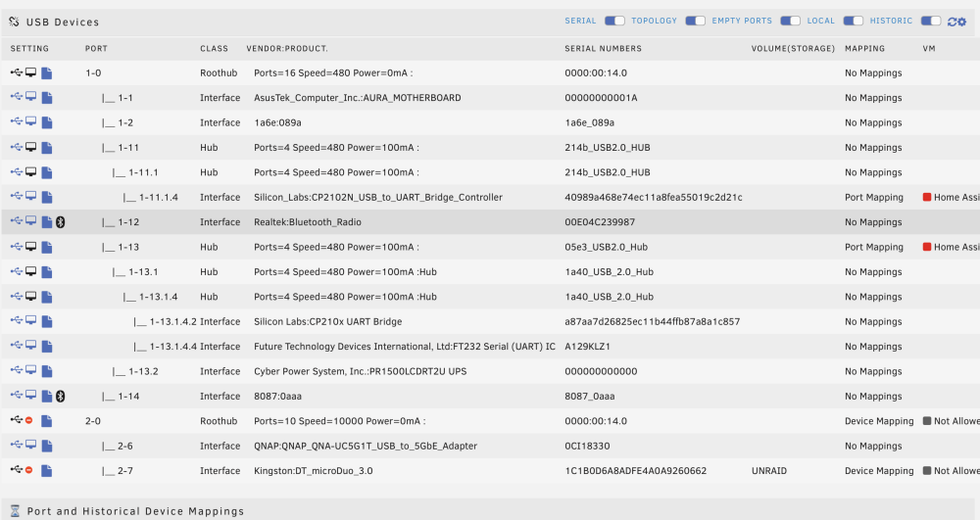Open the document icon on row 1-11.1
This screenshot has width=980, height=520.
coord(47,173)
